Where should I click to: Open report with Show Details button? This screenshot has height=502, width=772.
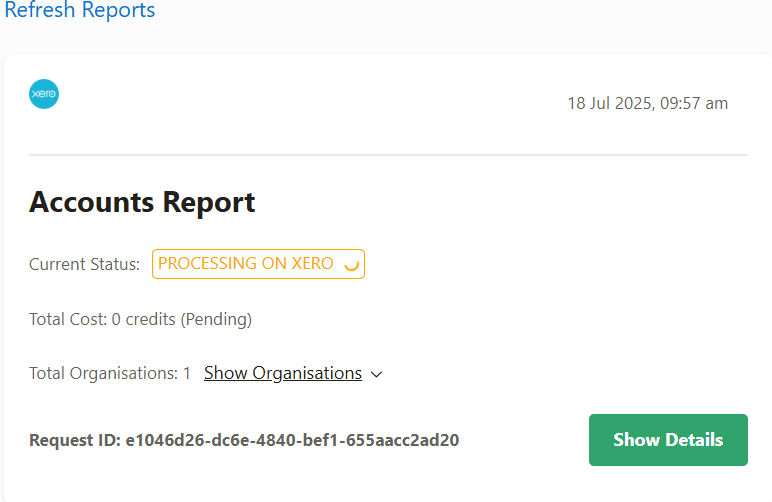[x=668, y=439]
